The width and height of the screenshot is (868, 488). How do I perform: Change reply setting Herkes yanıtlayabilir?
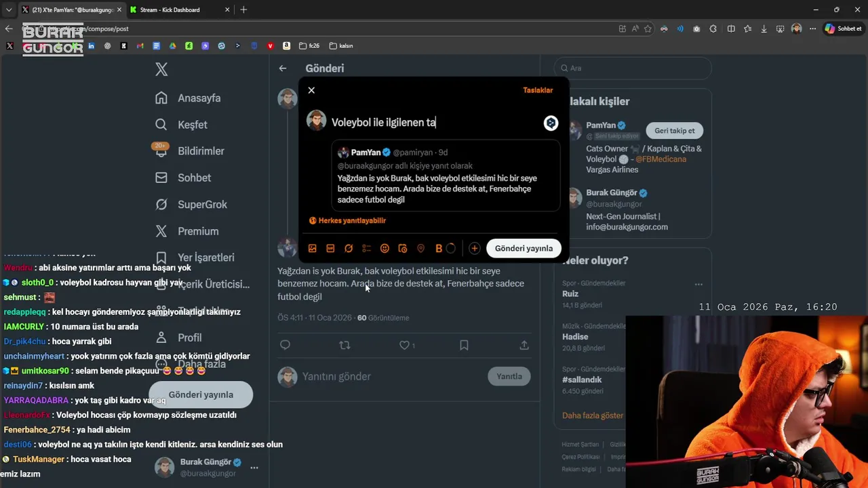347,220
